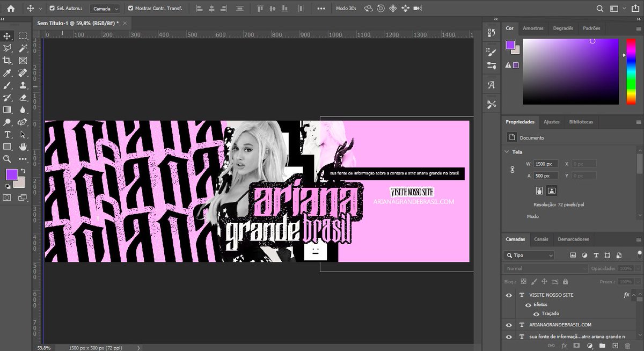This screenshot has width=644, height=351.
Task: Switch to the Bibliotecas tab
Action: pos(581,122)
